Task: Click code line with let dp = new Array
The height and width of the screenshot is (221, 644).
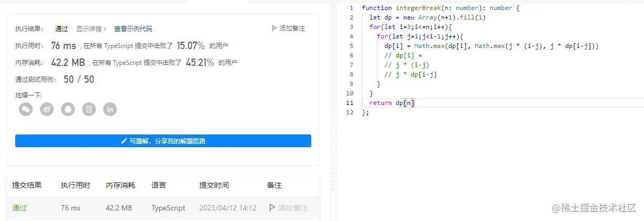Action: tap(427, 17)
